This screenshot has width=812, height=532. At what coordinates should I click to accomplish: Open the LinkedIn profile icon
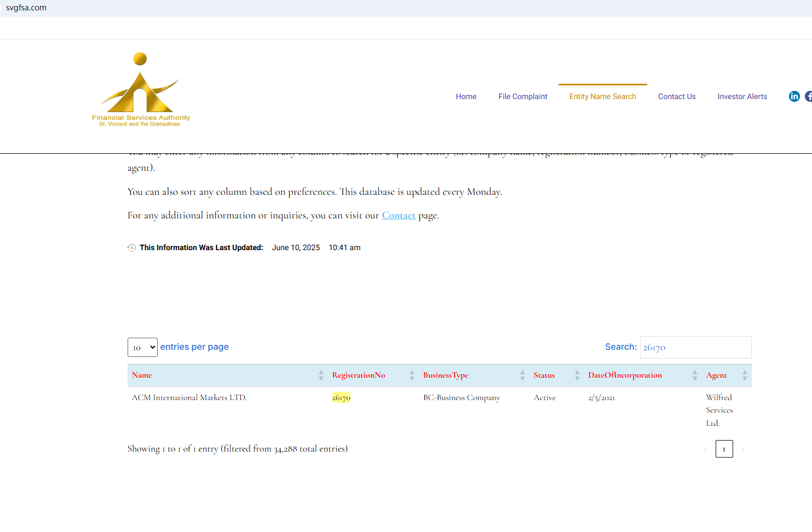(794, 96)
